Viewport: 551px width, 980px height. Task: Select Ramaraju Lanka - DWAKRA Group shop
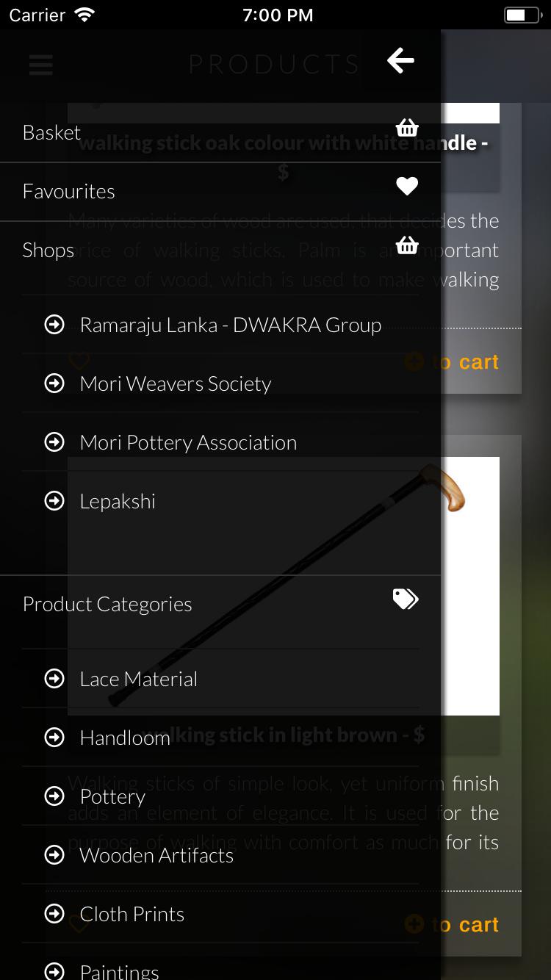[x=220, y=325]
